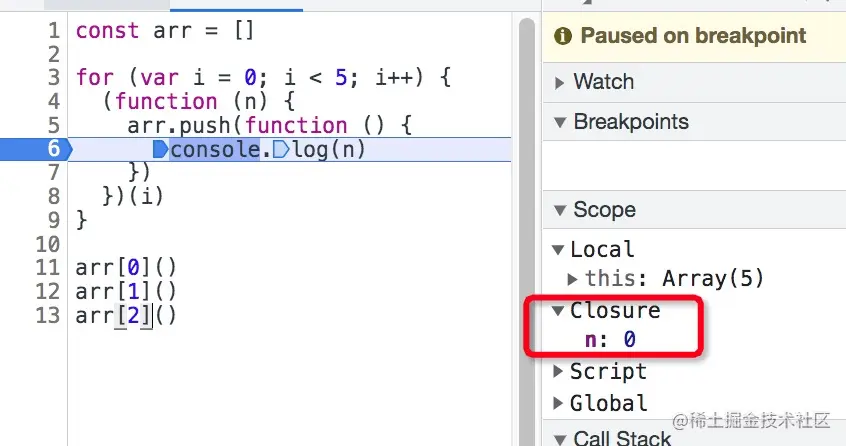Image resolution: width=846 pixels, height=446 pixels.
Task: Toggle breakpoint on line number 6
Action: (54, 148)
